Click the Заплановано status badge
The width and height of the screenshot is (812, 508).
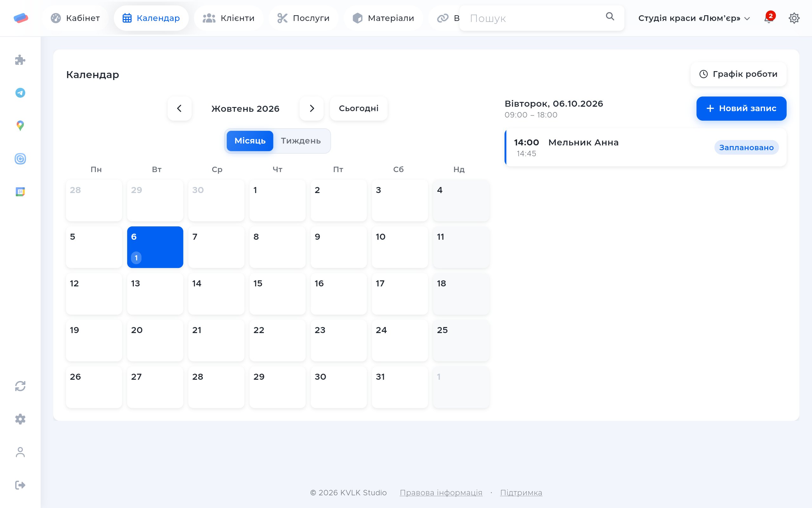pos(746,148)
